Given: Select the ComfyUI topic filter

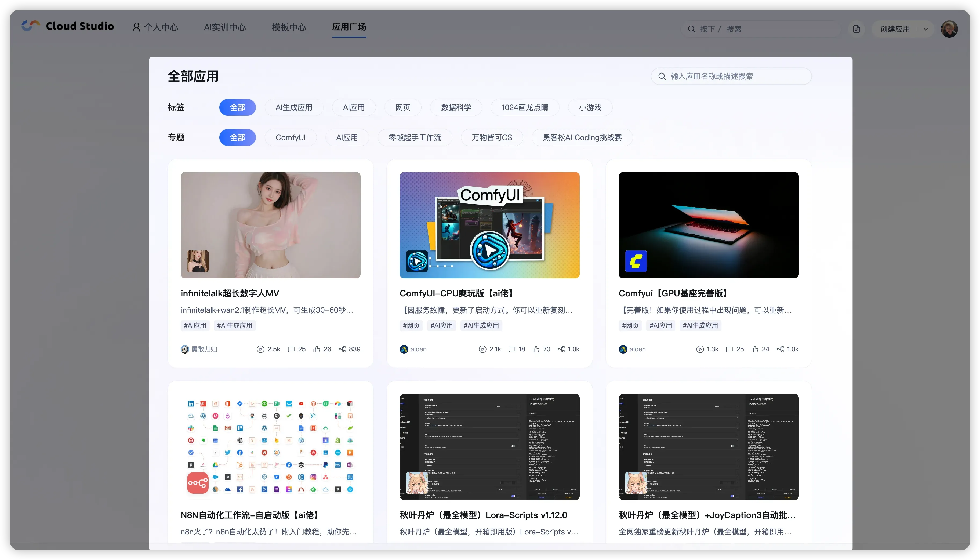Looking at the screenshot, I should (x=291, y=138).
